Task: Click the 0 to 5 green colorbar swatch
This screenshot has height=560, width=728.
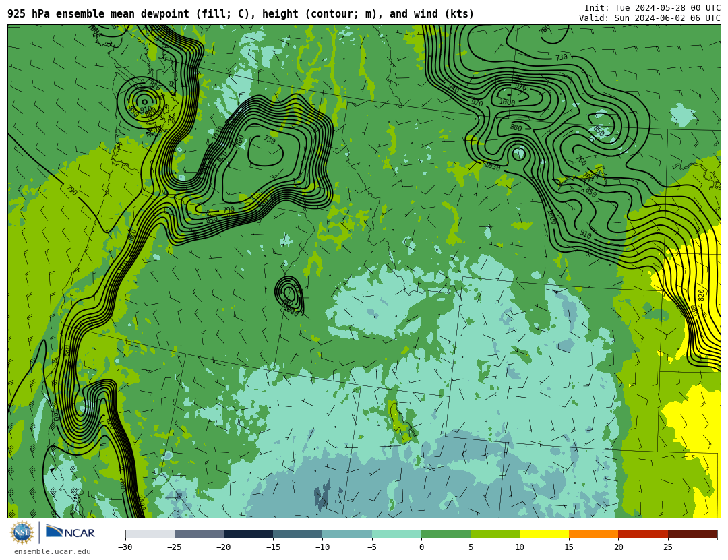Action: (446, 534)
